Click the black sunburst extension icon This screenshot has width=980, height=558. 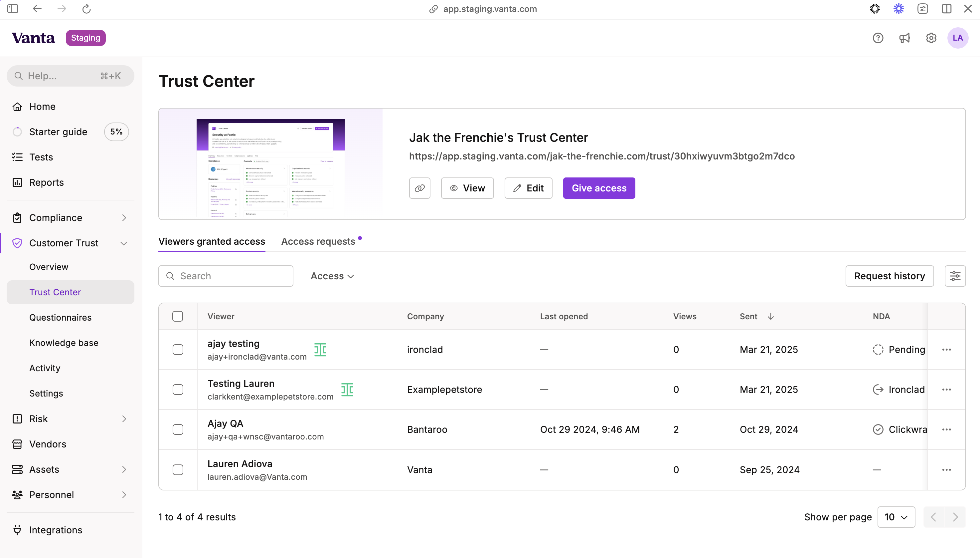(x=875, y=8)
